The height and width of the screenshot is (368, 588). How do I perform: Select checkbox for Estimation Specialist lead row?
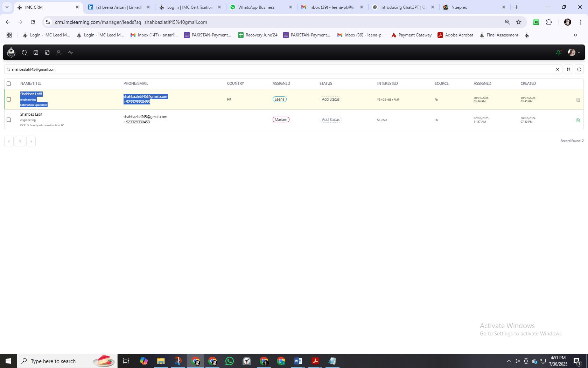point(9,99)
